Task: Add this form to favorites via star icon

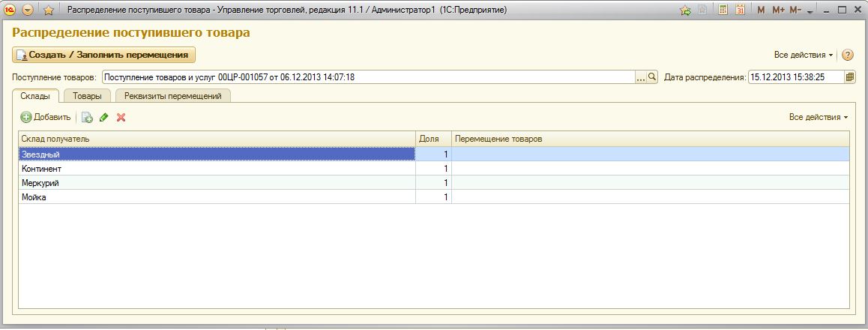Action: (x=48, y=10)
